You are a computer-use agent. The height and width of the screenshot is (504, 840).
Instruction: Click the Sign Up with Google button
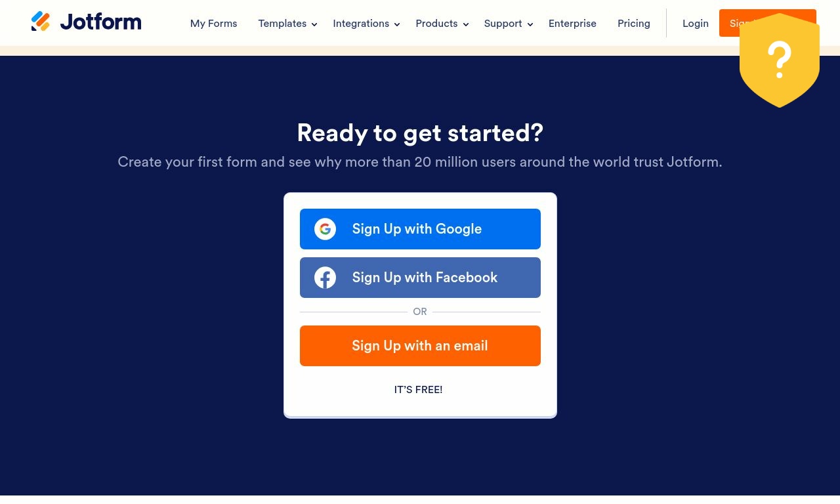pyautogui.click(x=420, y=229)
